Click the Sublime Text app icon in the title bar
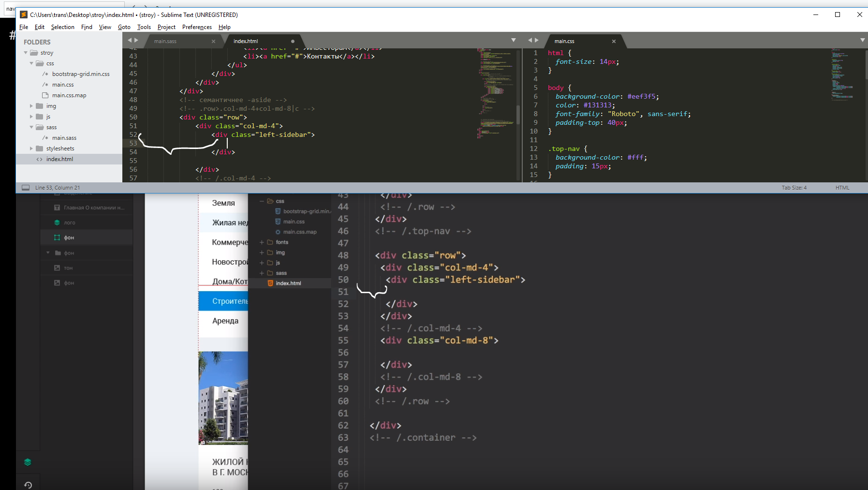Viewport: 868px width, 490px height. pyautogui.click(x=24, y=15)
